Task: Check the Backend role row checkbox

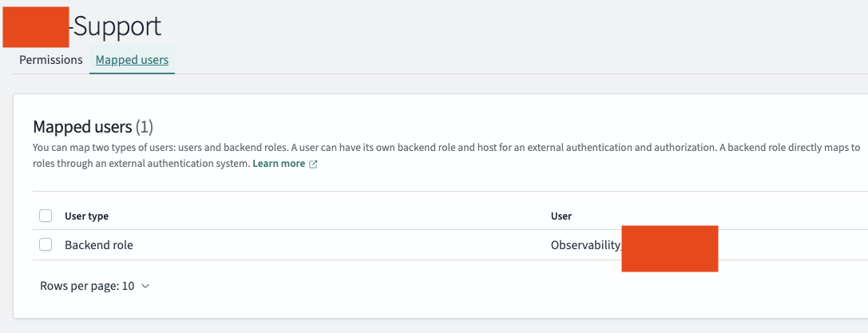Action: click(46, 245)
